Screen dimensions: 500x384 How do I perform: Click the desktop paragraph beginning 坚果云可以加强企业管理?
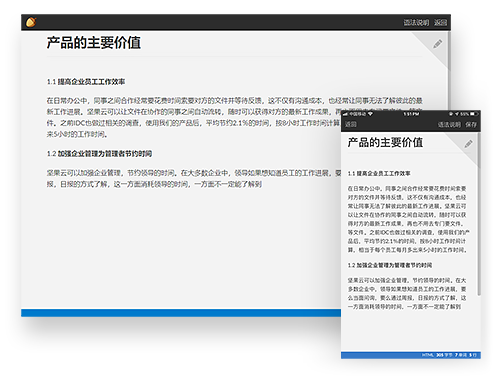point(194,178)
